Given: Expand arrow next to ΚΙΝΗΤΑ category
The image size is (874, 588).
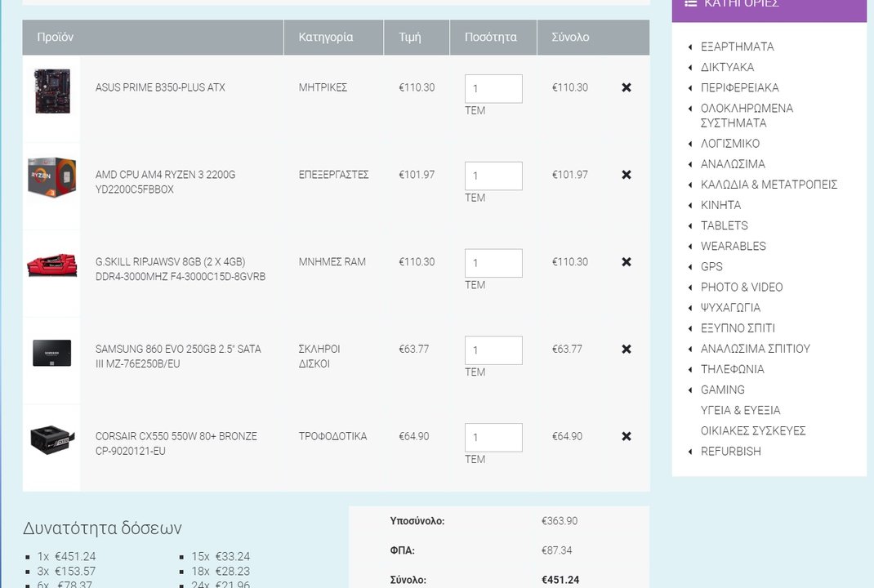Looking at the screenshot, I should (690, 206).
